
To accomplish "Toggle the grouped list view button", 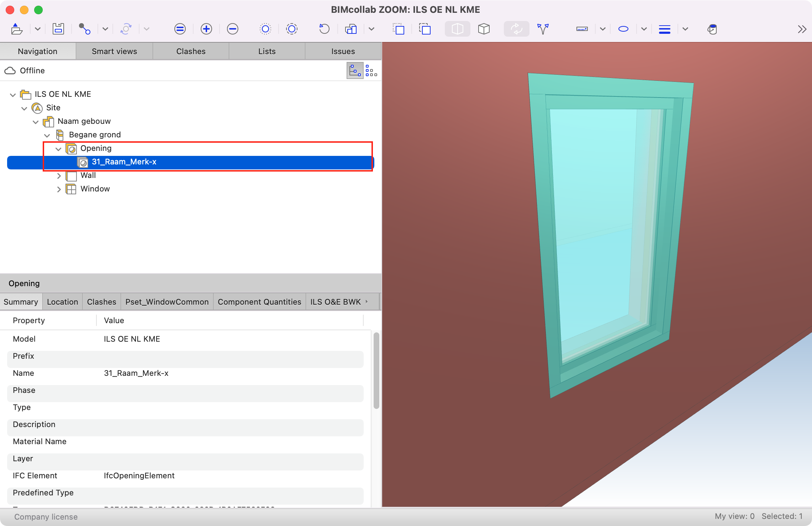I will pos(371,70).
